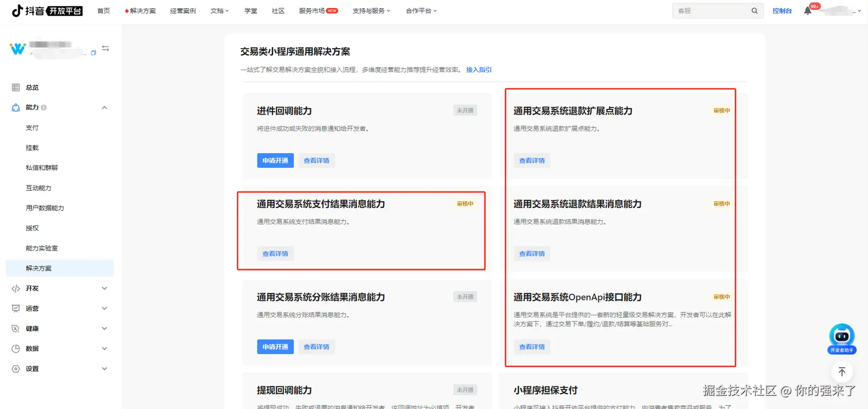Click the 能力 capability icon
Screen dimensions: 868x409
pyautogui.click(x=16, y=107)
